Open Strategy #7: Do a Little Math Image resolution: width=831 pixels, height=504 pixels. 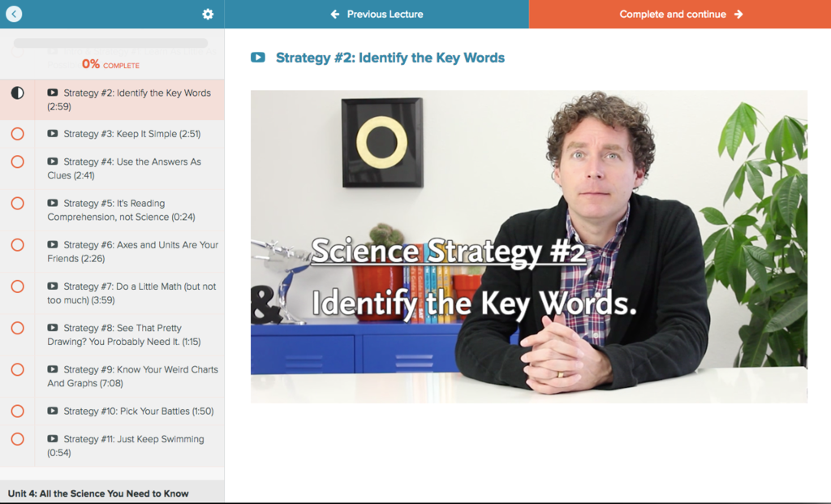[131, 293]
